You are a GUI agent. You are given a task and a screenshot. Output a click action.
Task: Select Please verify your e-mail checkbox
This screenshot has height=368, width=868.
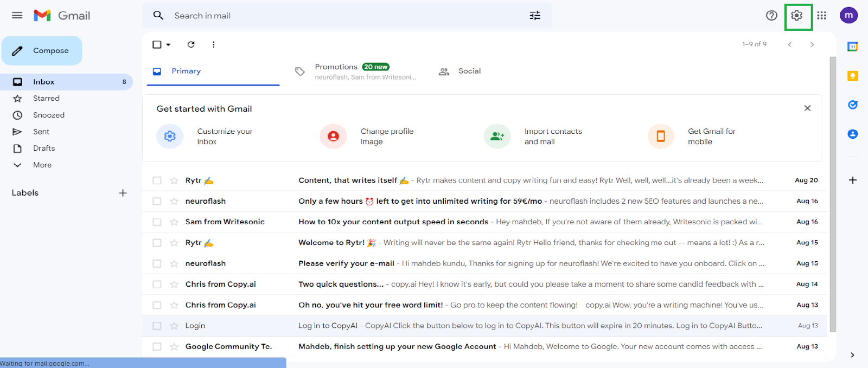pos(157,263)
